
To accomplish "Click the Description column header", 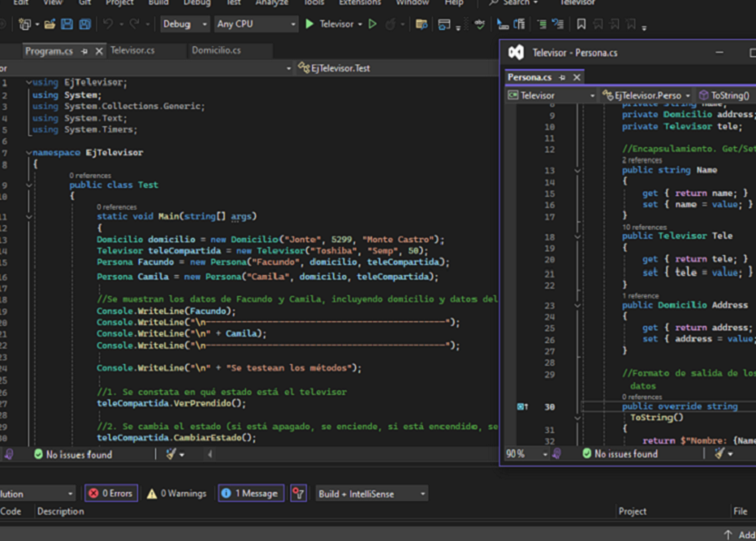I will 60,512.
